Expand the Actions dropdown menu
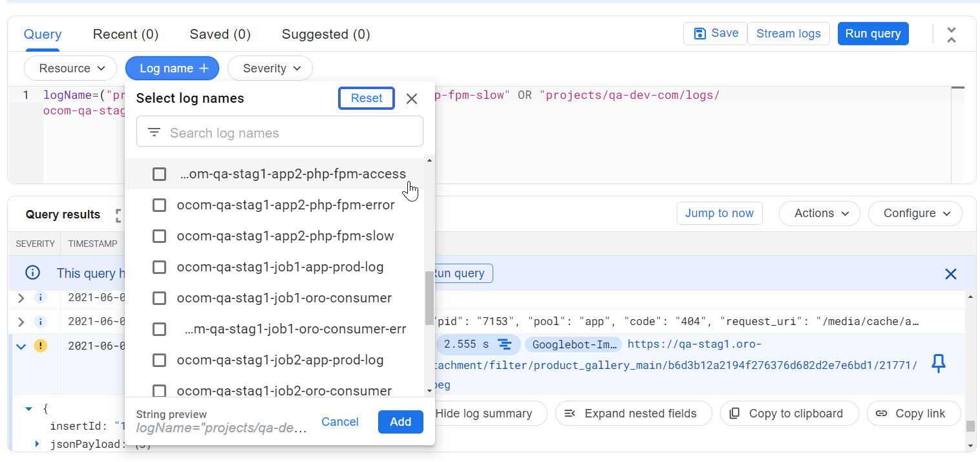This screenshot has width=980, height=462. point(819,213)
